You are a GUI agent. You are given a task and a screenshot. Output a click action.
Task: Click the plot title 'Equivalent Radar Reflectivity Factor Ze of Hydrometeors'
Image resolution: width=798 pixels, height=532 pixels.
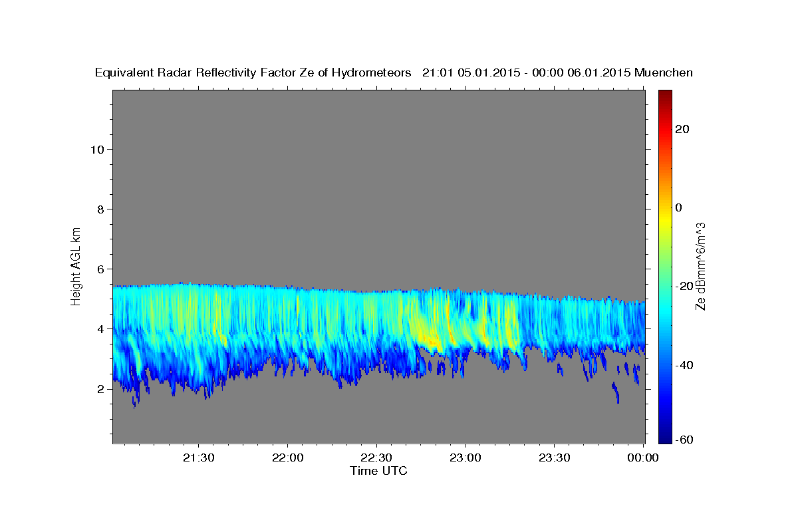pyautogui.click(x=253, y=72)
